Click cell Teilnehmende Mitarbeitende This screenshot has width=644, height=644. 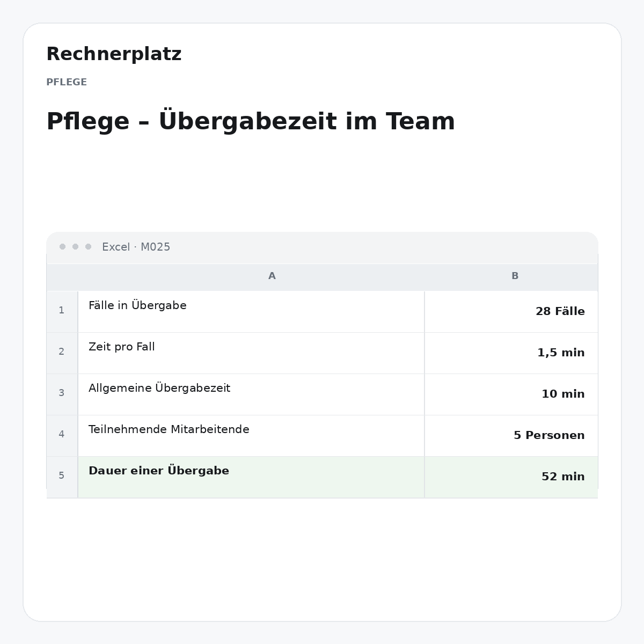[x=251, y=436]
